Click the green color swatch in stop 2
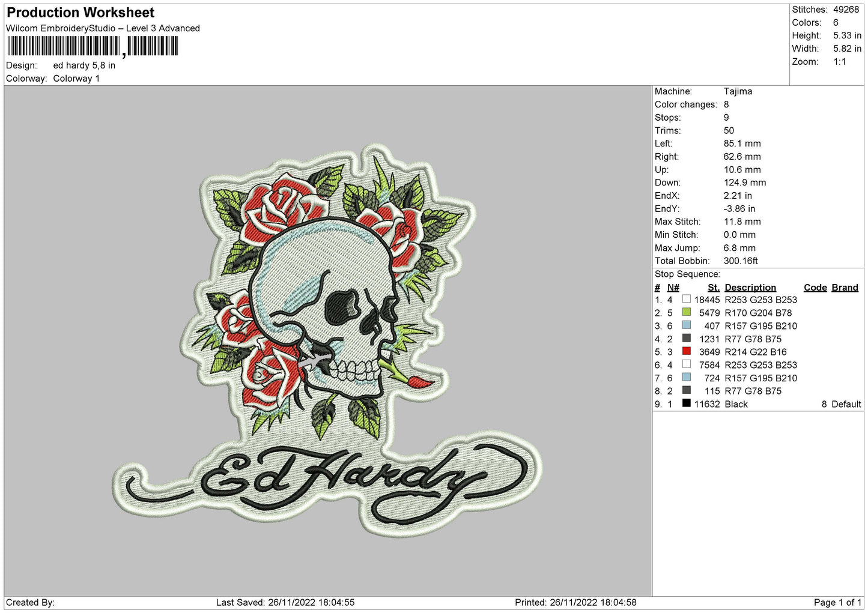 click(x=686, y=312)
